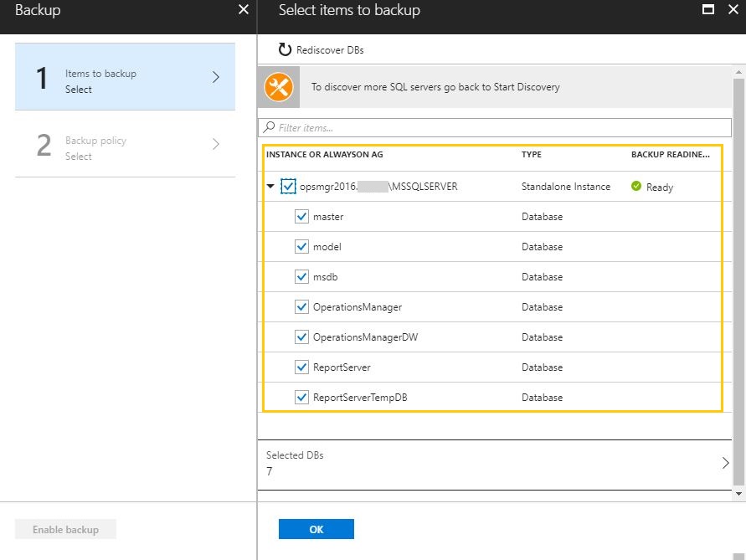Image resolution: width=746 pixels, height=560 pixels.
Task: Select step 2 Backup policy
Action: tap(125, 144)
